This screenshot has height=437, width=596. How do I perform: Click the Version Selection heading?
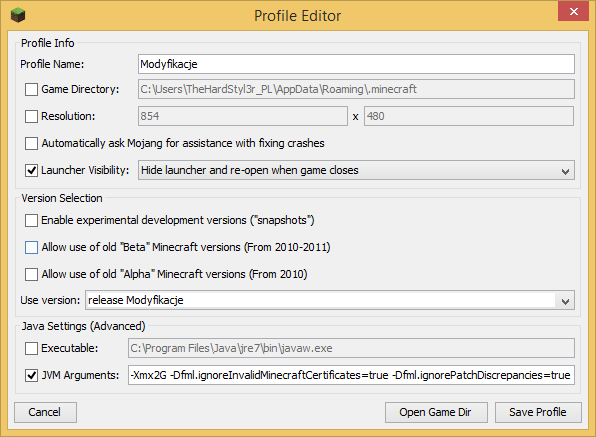(62, 198)
